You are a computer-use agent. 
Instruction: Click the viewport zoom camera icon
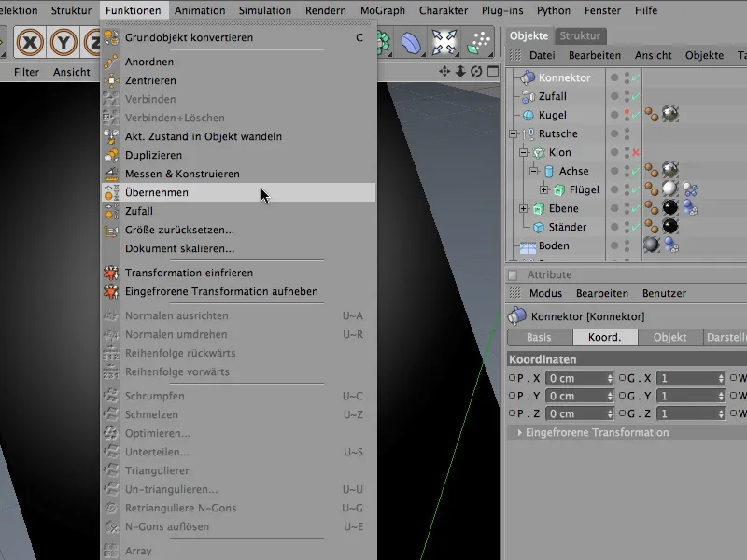pos(460,72)
